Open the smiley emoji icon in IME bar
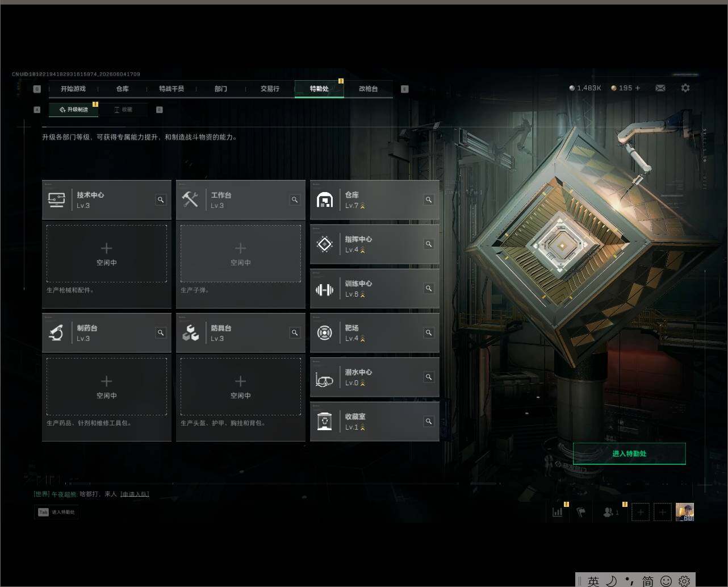 pos(666,581)
